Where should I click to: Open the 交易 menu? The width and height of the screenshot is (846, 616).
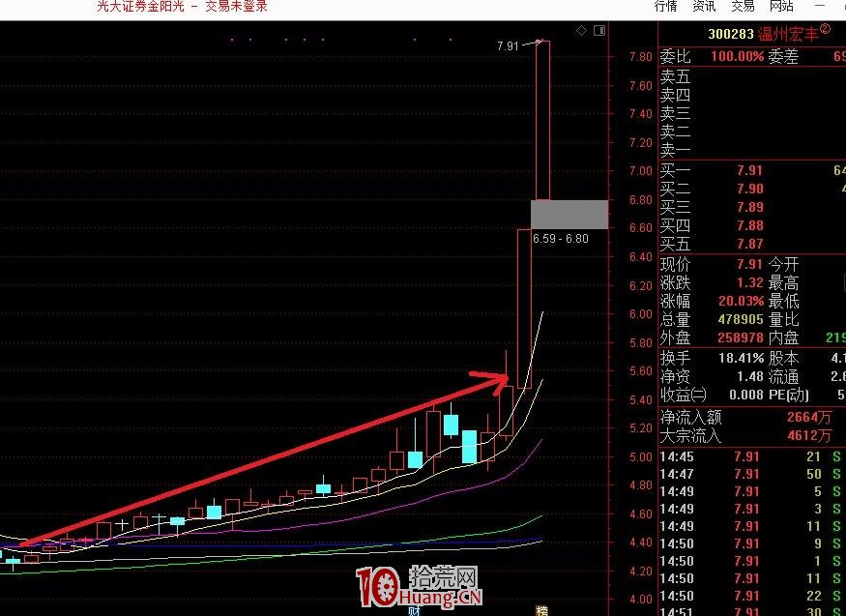743,6
